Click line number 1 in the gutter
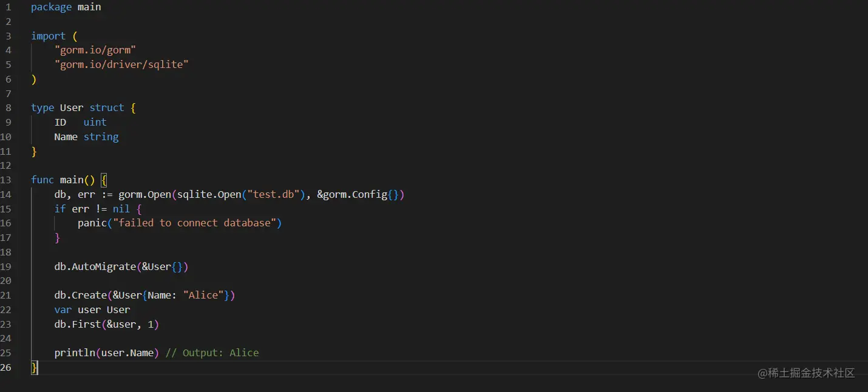This screenshot has height=392, width=868. click(8, 7)
